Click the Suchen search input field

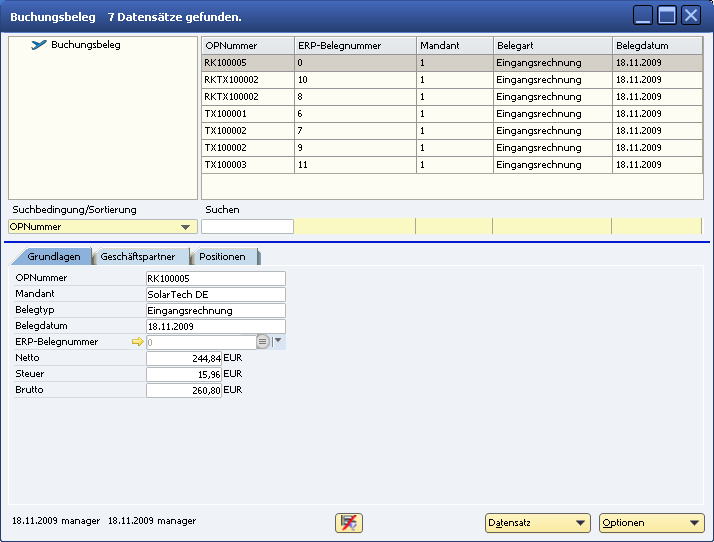coord(247,227)
